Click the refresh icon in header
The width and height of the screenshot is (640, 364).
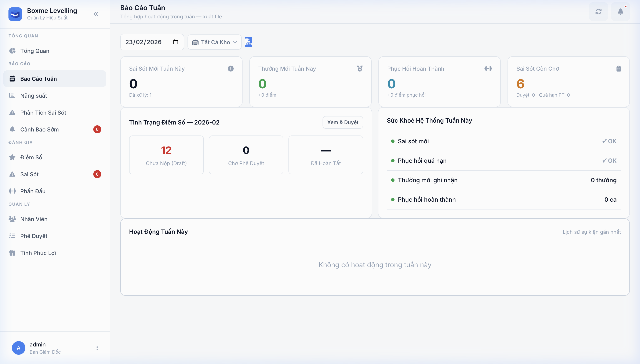pos(598,12)
